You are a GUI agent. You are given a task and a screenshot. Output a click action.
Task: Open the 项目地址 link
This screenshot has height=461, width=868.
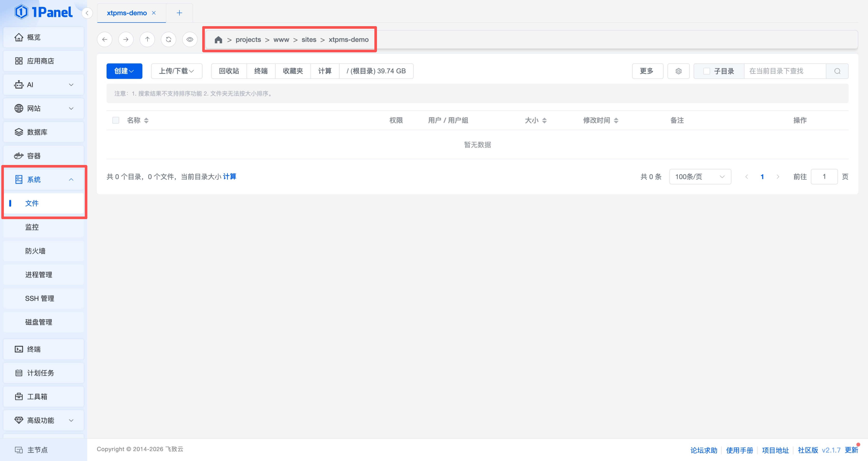(x=775, y=450)
